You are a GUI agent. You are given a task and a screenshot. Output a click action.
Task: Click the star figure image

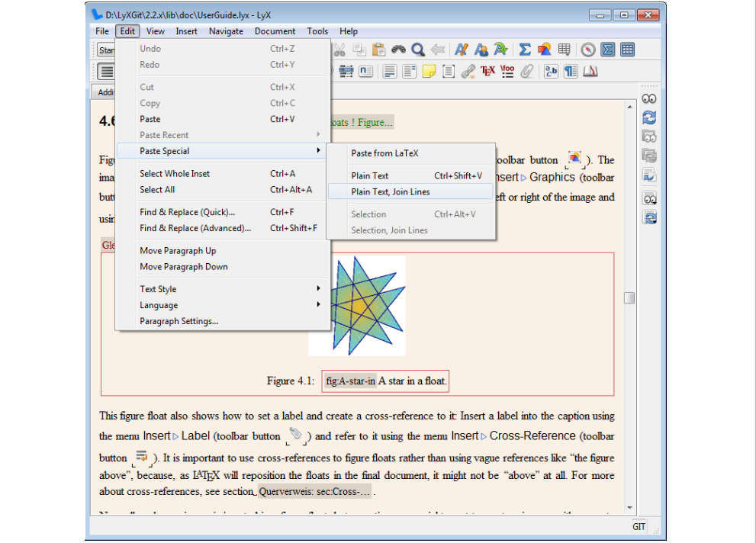pyautogui.click(x=357, y=305)
